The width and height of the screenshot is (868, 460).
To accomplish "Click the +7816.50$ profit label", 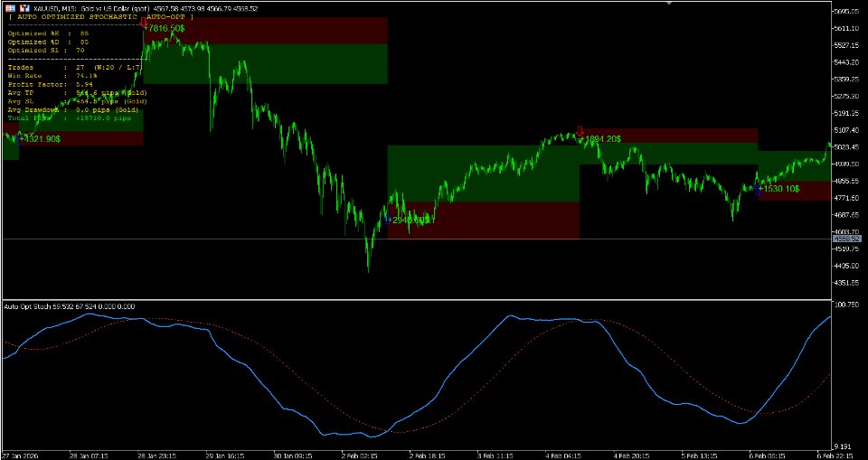I will click(x=165, y=28).
